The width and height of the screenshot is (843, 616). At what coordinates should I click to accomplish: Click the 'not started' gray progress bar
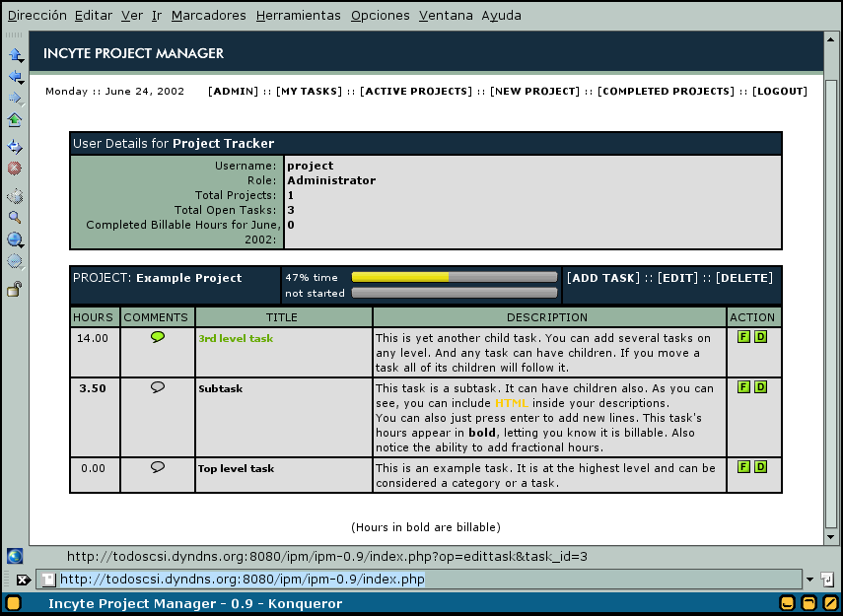point(455,293)
